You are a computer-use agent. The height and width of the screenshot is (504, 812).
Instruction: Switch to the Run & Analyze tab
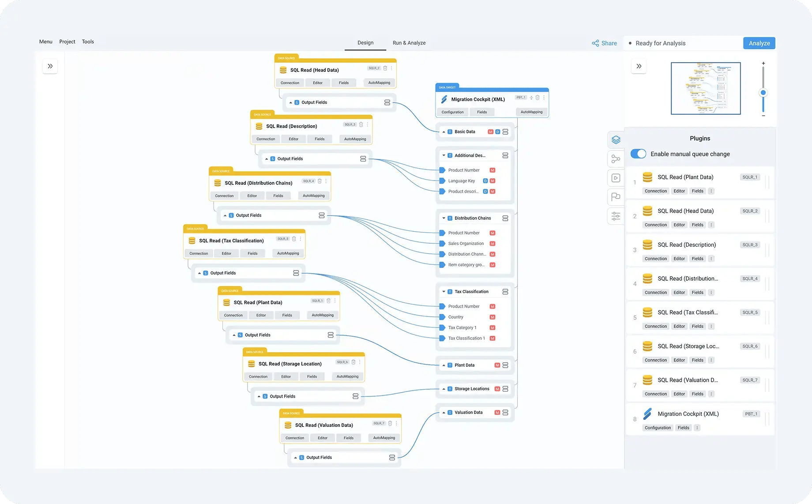pos(409,42)
